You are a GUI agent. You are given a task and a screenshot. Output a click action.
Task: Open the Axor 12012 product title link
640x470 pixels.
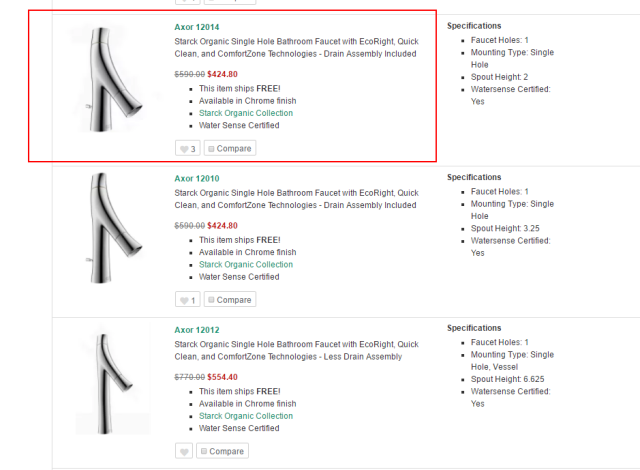pos(197,330)
